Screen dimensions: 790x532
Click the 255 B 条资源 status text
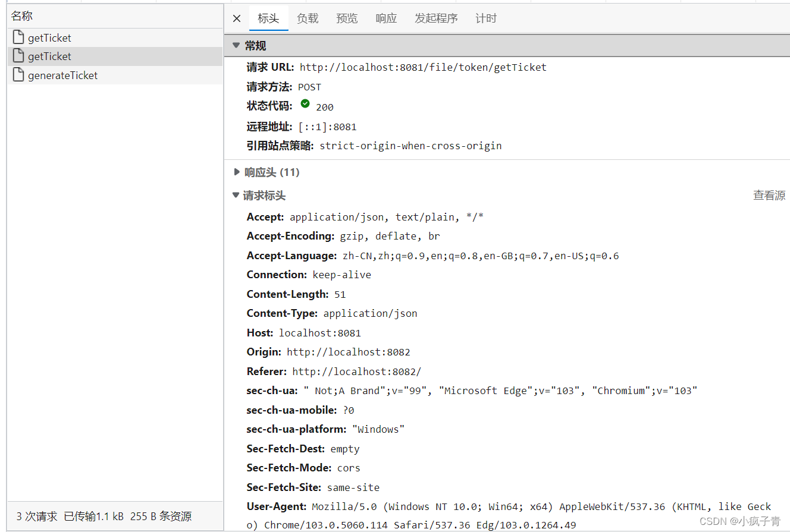pos(161,517)
